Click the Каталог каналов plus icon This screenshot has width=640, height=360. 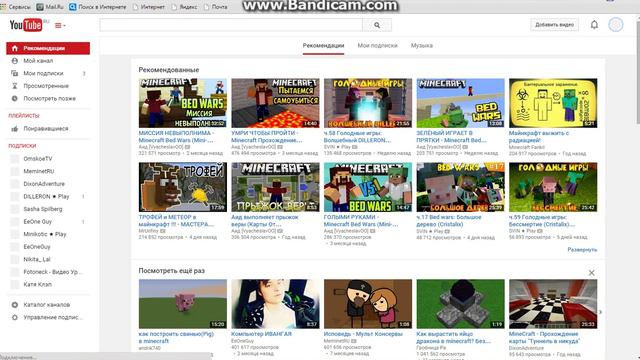coord(15,305)
